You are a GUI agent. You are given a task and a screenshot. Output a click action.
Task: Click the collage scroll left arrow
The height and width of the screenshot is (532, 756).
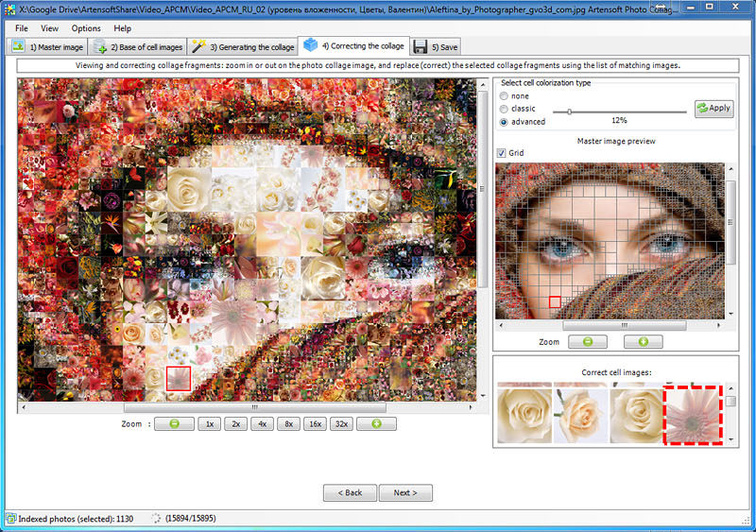(x=23, y=407)
